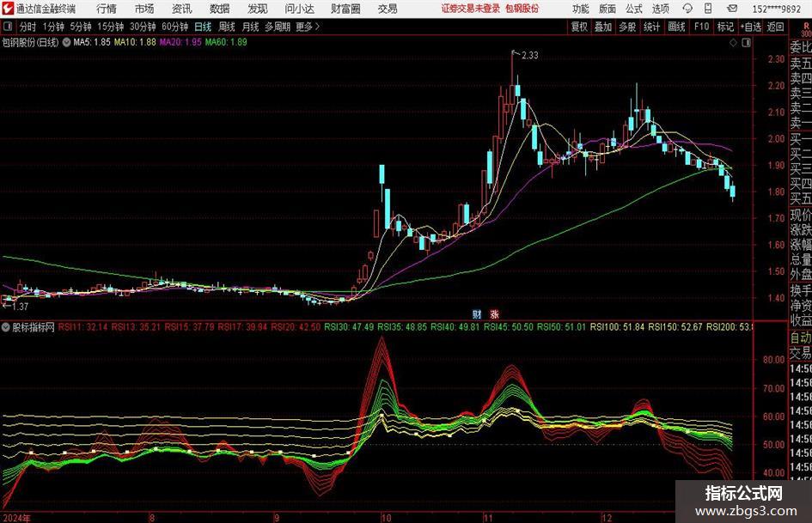Click the 统计 statistics toolbar button
Image resolution: width=812 pixels, height=523 pixels.
(651, 27)
